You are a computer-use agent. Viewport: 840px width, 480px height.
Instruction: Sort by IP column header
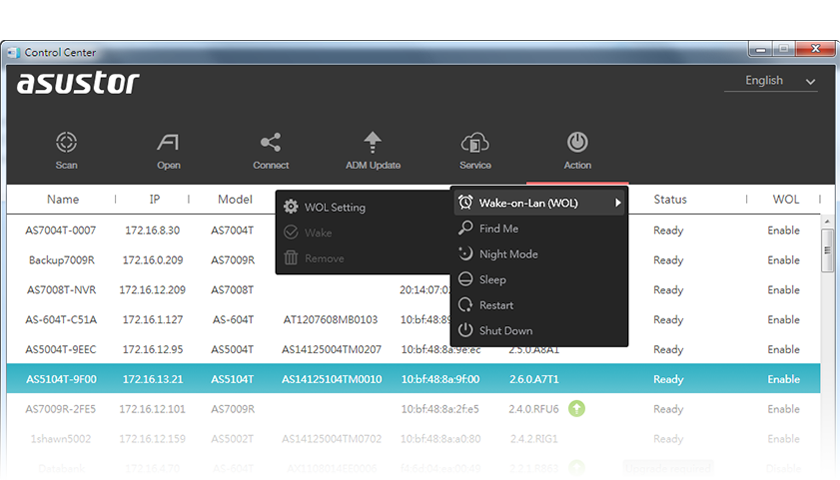154,199
